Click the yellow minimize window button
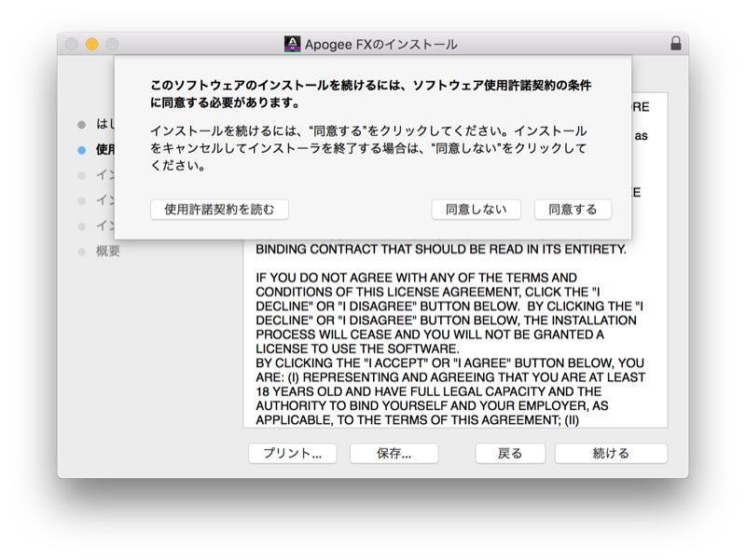Image resolution: width=746 pixels, height=560 pixels. pos(91,44)
